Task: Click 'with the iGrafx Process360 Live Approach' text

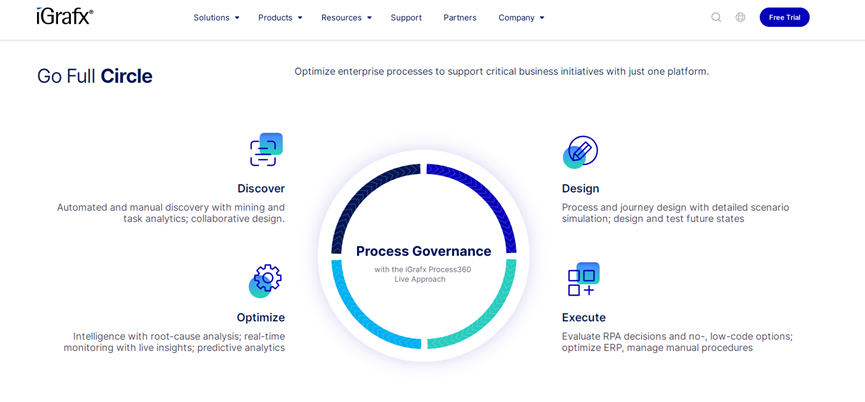Action: tap(423, 275)
